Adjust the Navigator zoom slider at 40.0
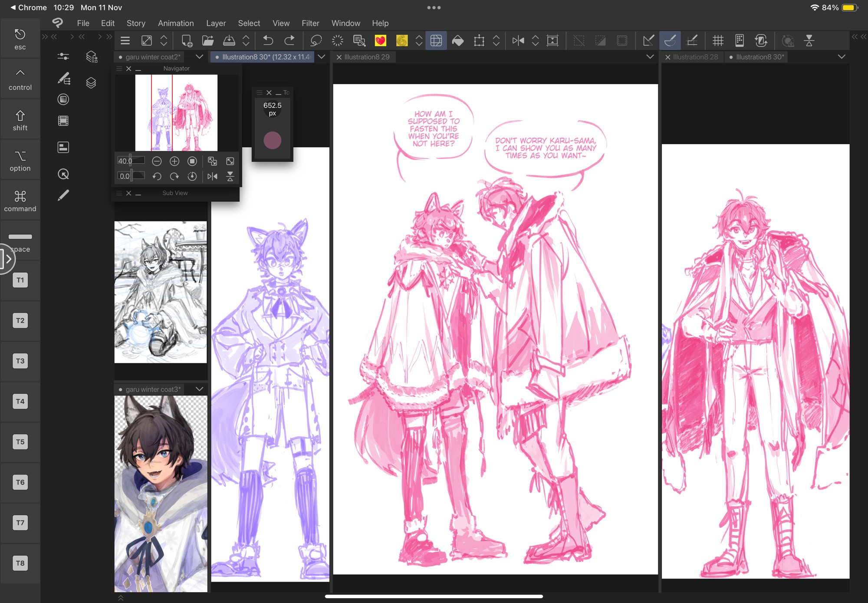This screenshot has height=603, width=868. coord(131,161)
